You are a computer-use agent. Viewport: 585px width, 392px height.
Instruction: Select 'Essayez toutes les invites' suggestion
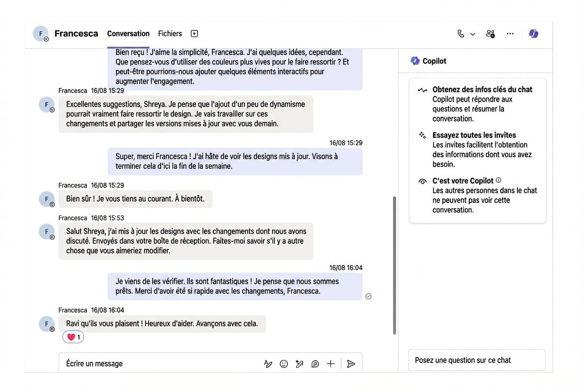(x=474, y=135)
